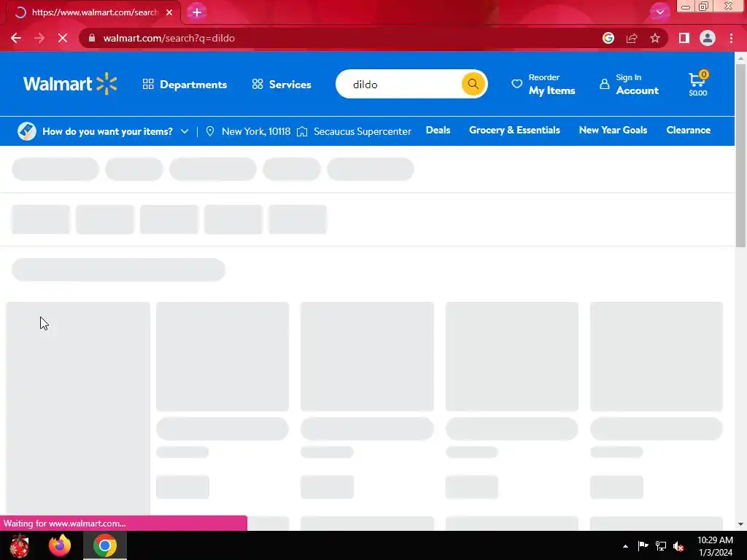Go to Deals
Image resolution: width=747 pixels, height=560 pixels.
[438, 130]
